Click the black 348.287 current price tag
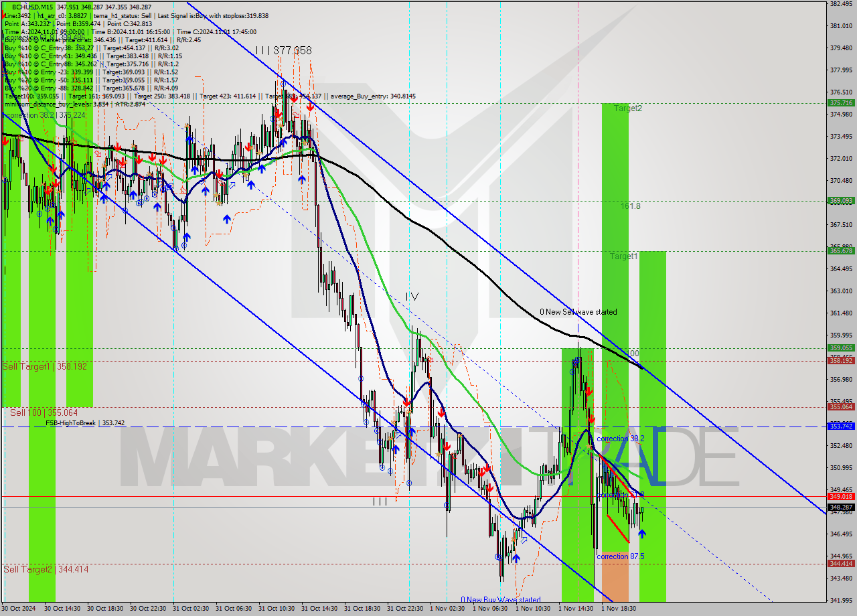The width and height of the screenshot is (857, 616). [841, 508]
